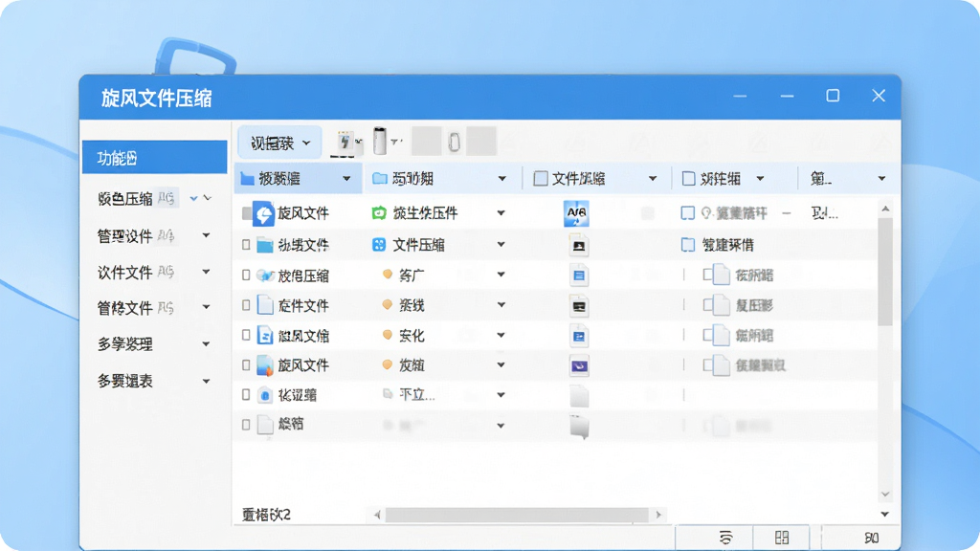
Task: Click the 重楮欣2 status text
Action: 266,515
